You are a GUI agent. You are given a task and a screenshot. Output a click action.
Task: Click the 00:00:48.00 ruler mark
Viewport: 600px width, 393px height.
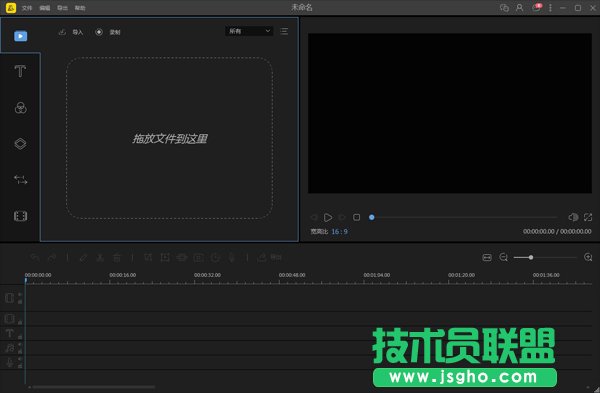292,275
